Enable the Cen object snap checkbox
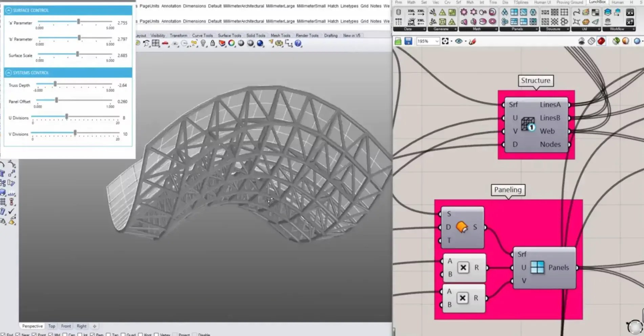 point(65,334)
